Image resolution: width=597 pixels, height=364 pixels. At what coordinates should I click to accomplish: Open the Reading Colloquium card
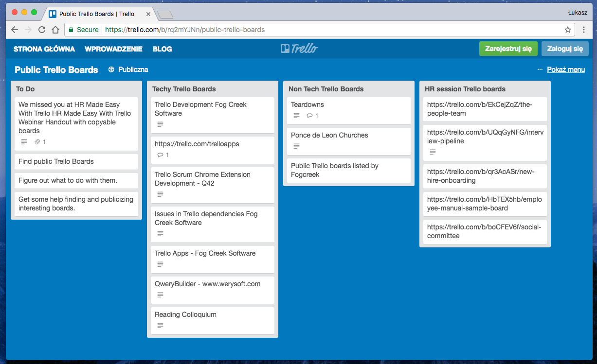pos(213,321)
